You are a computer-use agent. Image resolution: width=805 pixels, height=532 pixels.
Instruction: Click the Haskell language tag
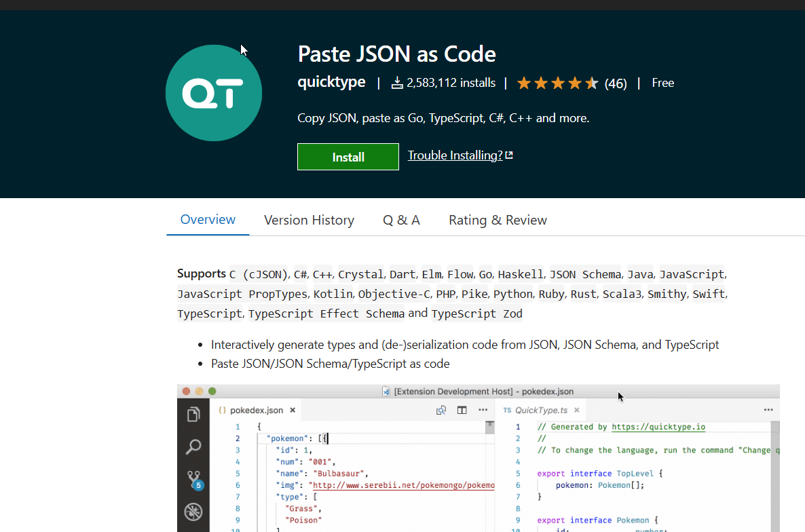click(x=521, y=274)
